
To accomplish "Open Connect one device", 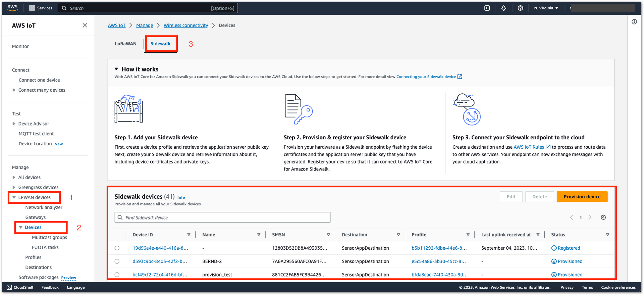I will pyautogui.click(x=39, y=80).
